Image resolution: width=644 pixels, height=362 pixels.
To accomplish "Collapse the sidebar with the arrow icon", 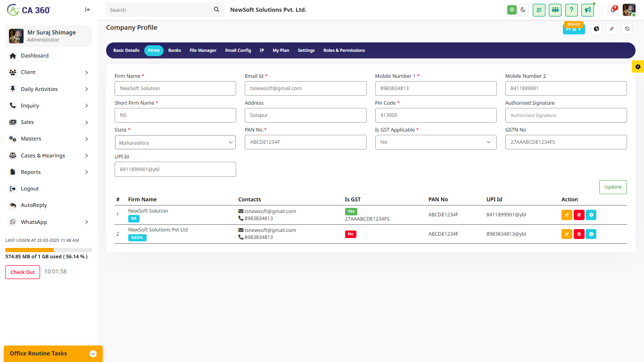I will click(x=88, y=9).
